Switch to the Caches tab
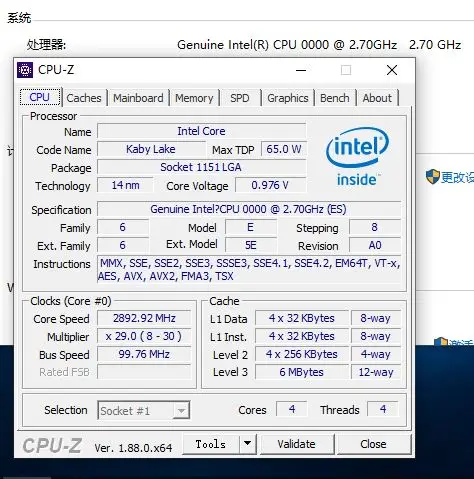The image size is (474, 479). 84,98
